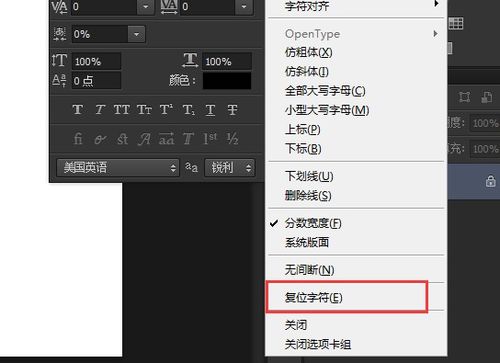Choose 仿粗体(X) from the menu

pyautogui.click(x=356, y=52)
